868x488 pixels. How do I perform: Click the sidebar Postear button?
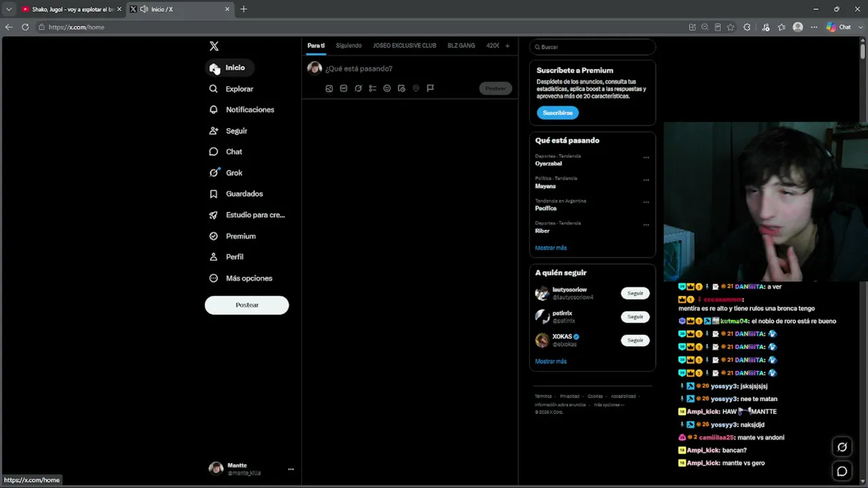(x=247, y=305)
